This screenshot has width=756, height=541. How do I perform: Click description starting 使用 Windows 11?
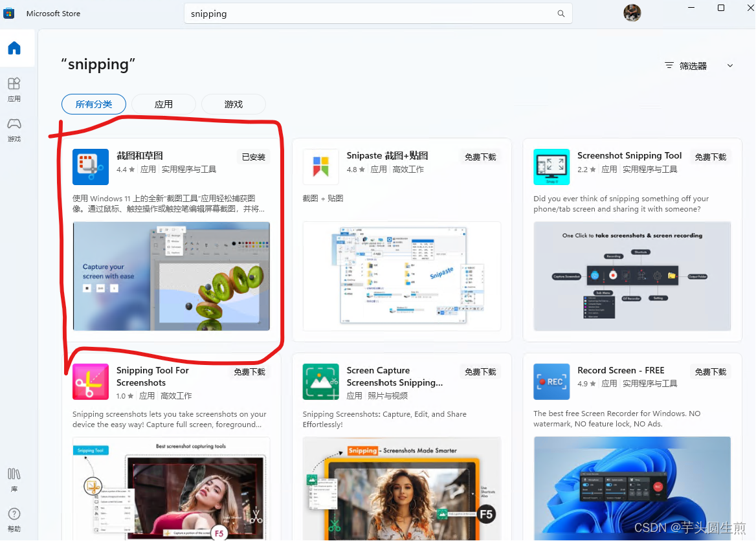pos(169,203)
